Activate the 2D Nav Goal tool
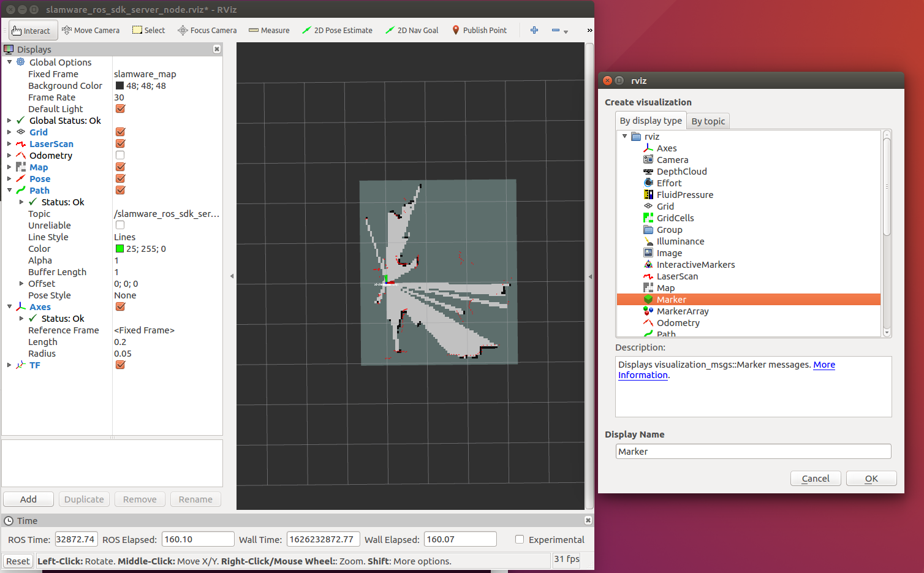Viewport: 924px width, 573px height. click(x=411, y=30)
